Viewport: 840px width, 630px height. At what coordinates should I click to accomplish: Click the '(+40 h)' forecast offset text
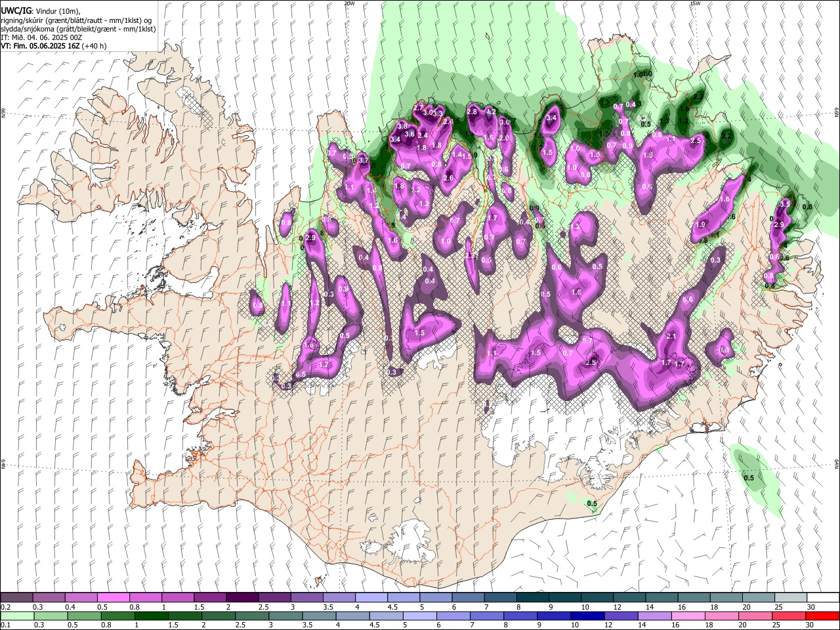coord(94,46)
